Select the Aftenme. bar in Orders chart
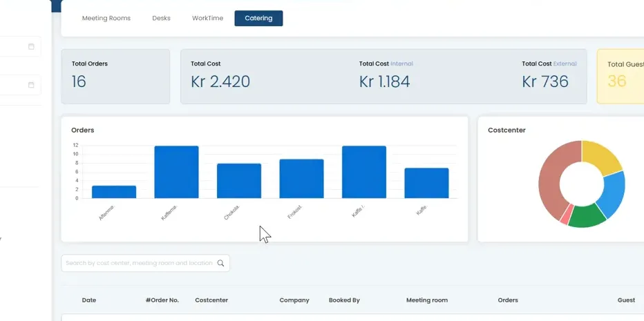Viewport: 644px width, 321px height. (114, 192)
